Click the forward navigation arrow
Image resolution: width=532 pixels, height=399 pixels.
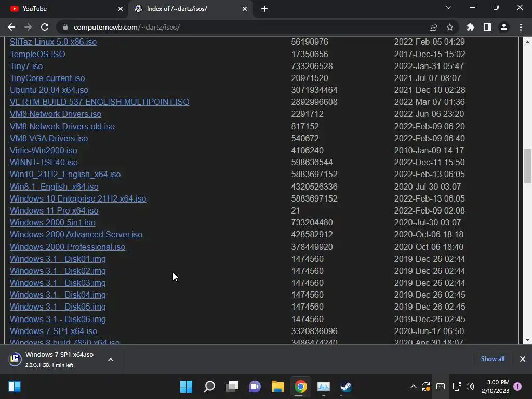[28, 27]
